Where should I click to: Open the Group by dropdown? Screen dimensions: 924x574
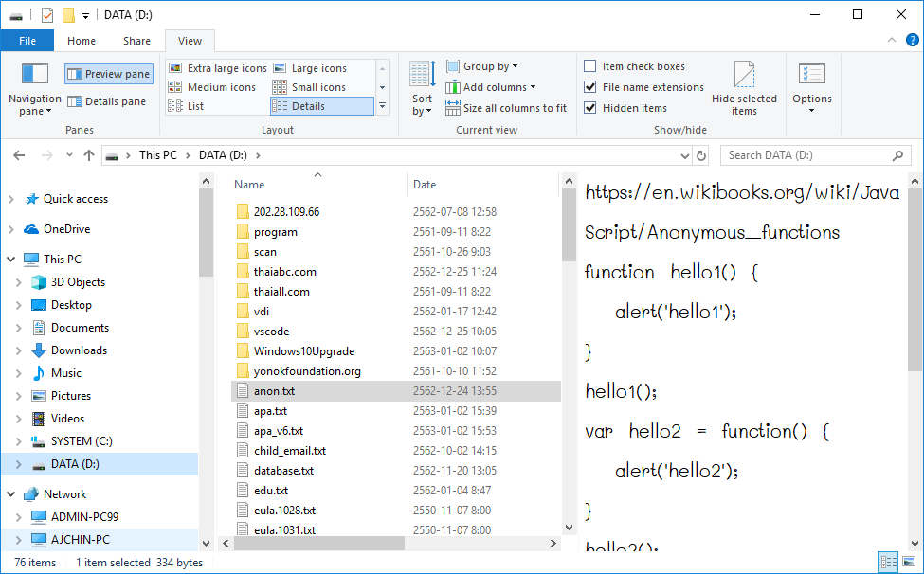tap(490, 66)
